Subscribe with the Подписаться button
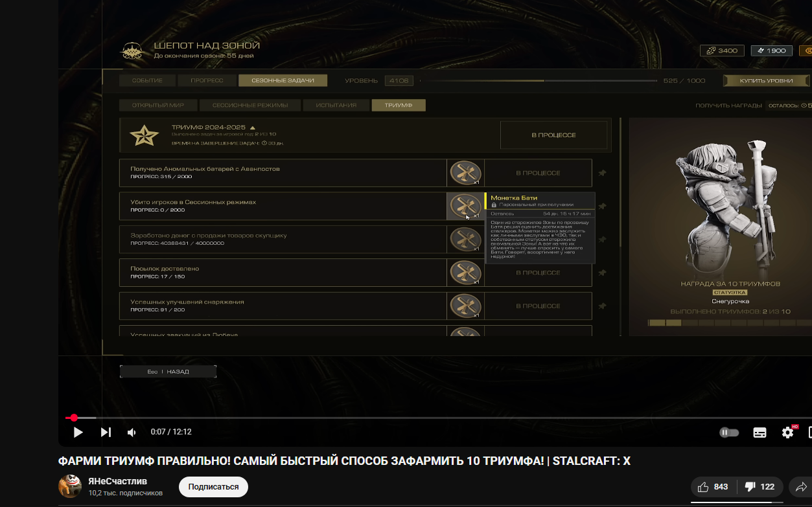This screenshot has width=812, height=507. tap(213, 486)
